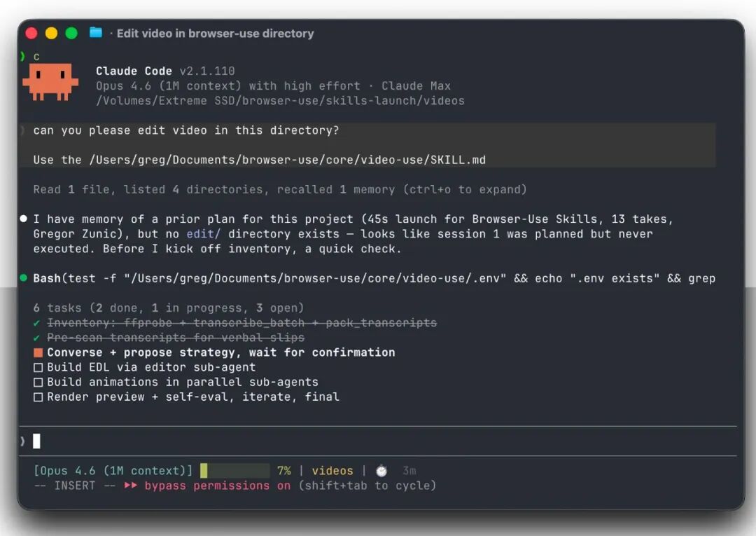
Task: Click the stopwatch timer icon in status line
Action: pos(381,470)
